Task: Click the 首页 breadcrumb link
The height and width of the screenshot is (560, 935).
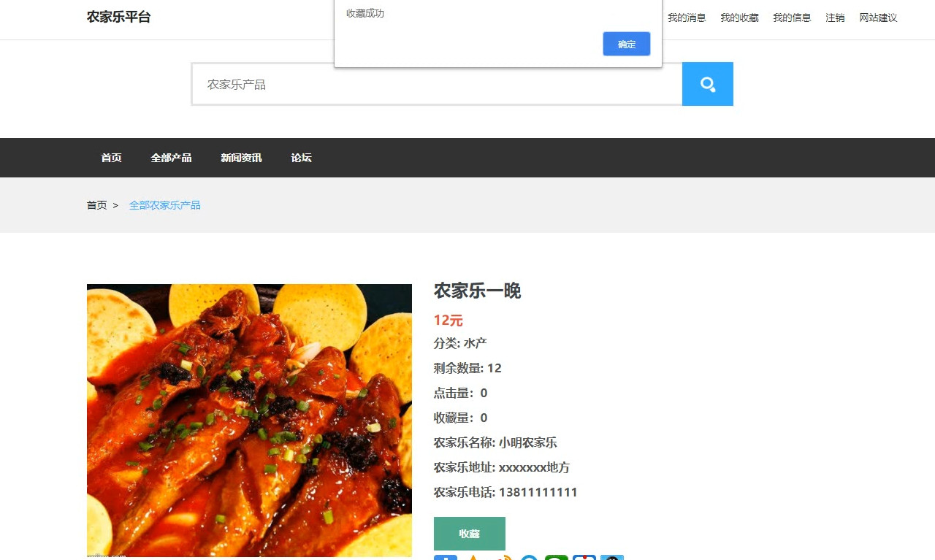Action: coord(97,205)
